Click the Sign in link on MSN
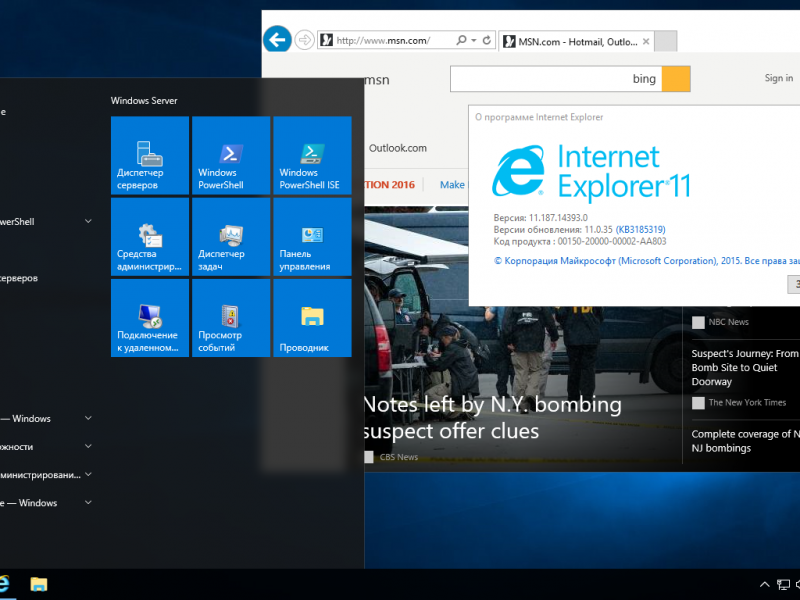Viewport: 800px width, 600px height. 779,78
